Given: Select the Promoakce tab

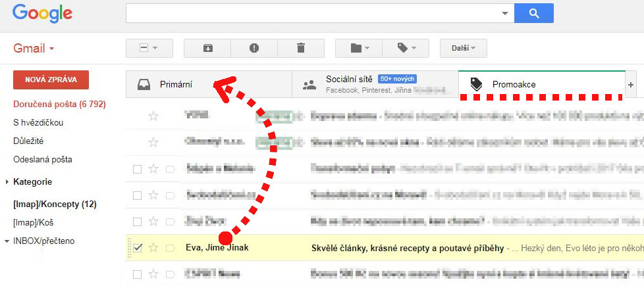Looking at the screenshot, I should click(x=542, y=84).
